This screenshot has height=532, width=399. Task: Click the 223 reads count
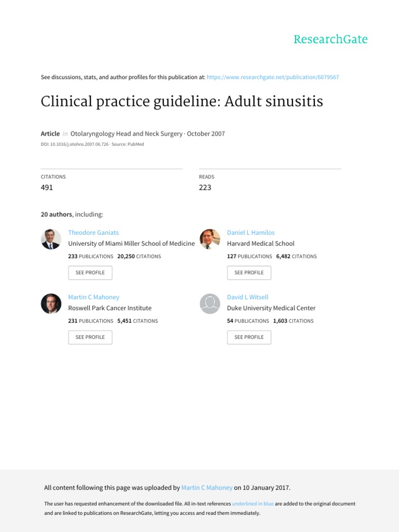click(x=205, y=187)
